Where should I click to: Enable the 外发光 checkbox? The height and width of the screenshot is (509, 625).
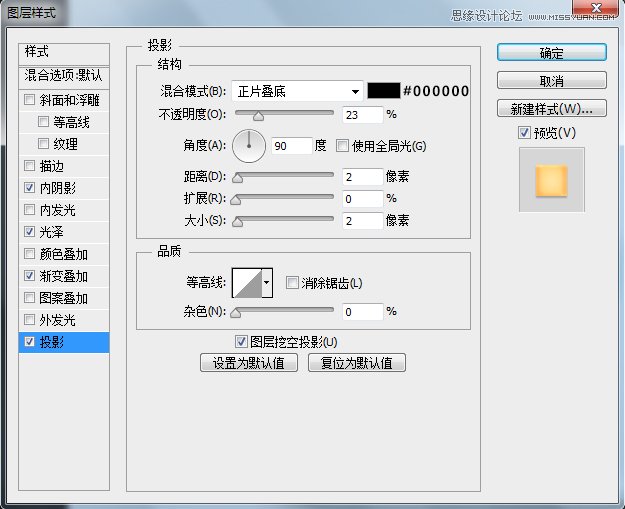pyautogui.click(x=29, y=319)
